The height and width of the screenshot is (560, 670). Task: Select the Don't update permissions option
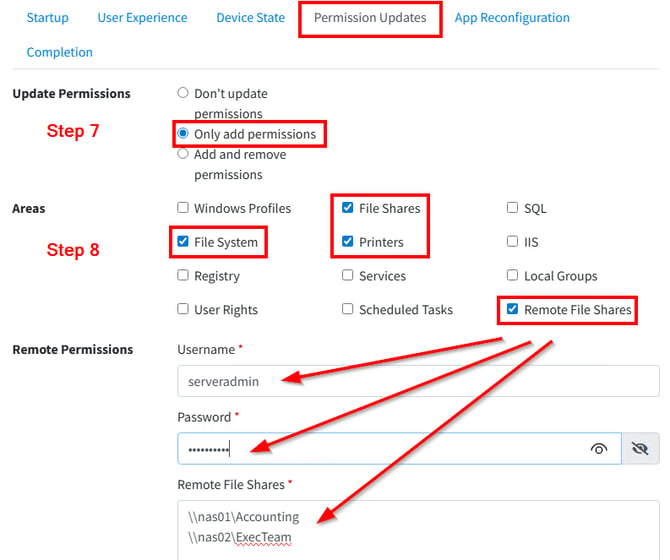point(183,93)
